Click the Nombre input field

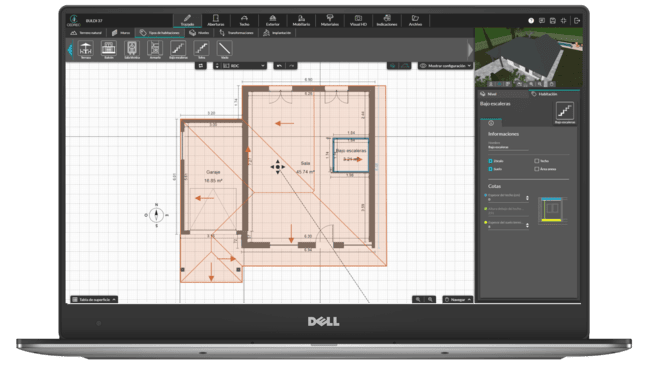(x=508, y=148)
